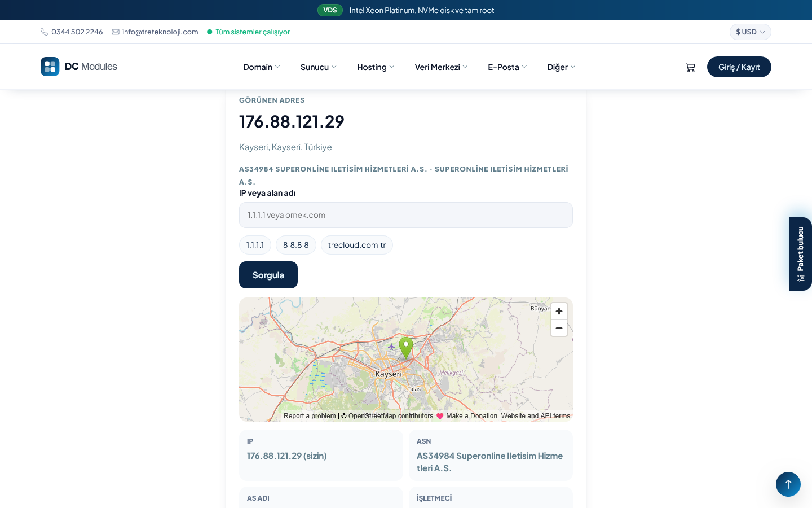812x508 pixels.
Task: Open Website and API terms link
Action: (536, 416)
